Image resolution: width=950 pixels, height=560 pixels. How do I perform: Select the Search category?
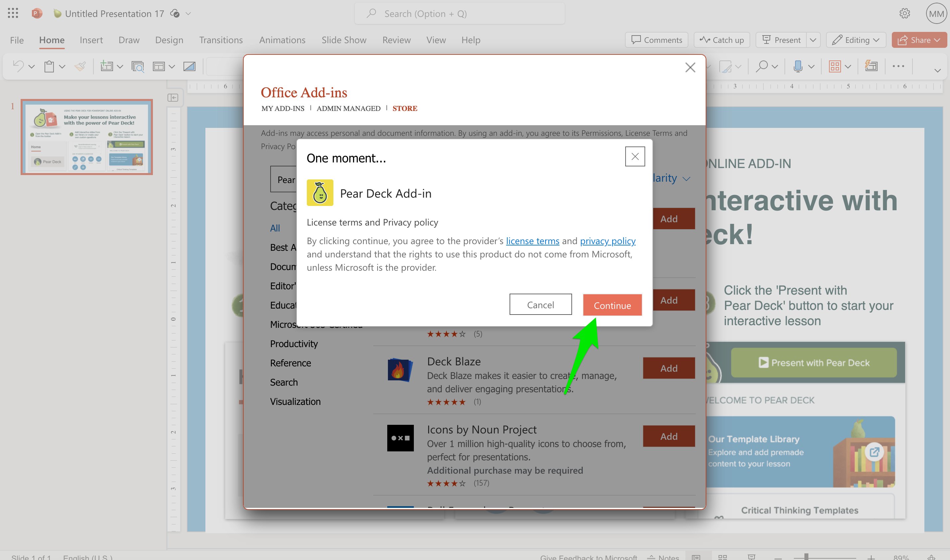click(284, 382)
